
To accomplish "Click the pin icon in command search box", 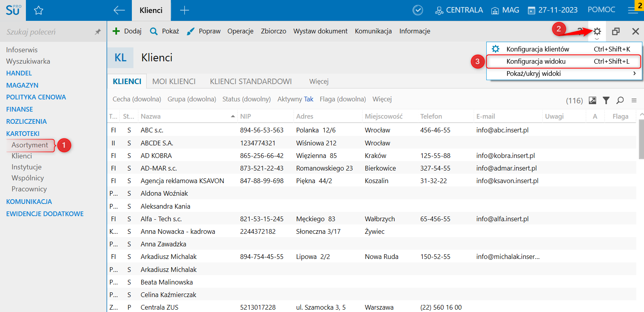I will pyautogui.click(x=98, y=32).
